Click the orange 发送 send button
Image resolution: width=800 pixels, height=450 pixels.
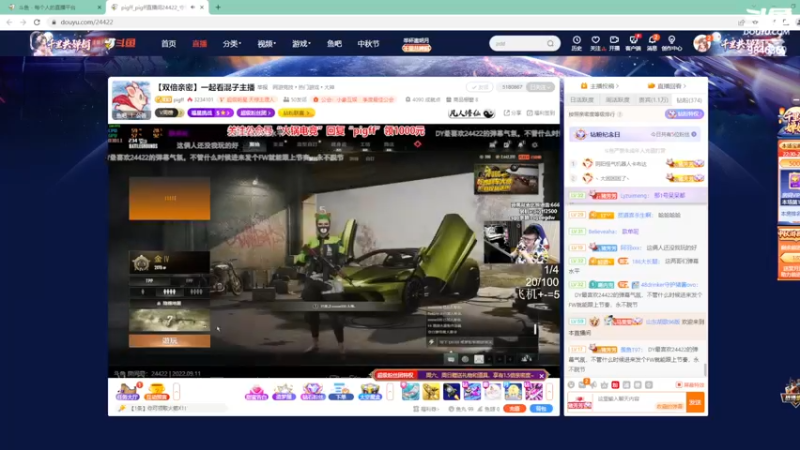pos(695,402)
